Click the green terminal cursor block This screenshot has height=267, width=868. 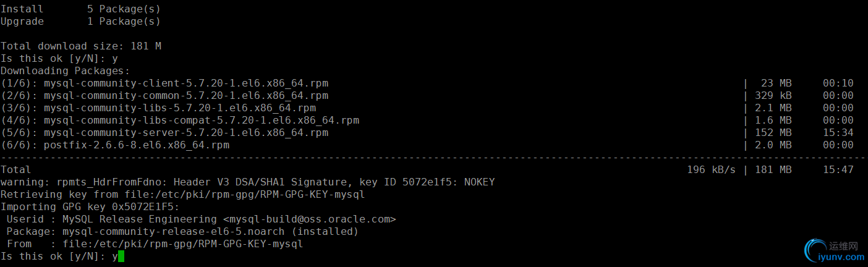(x=121, y=256)
